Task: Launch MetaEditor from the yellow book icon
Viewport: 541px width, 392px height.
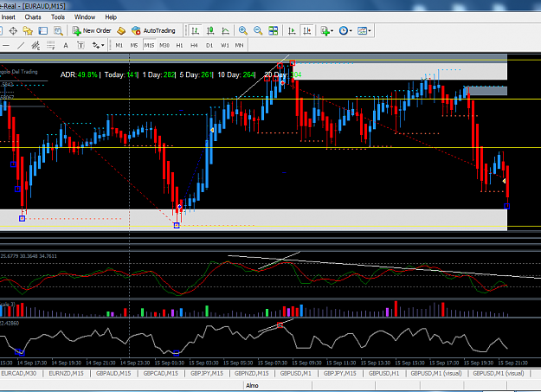Action: click(x=121, y=30)
